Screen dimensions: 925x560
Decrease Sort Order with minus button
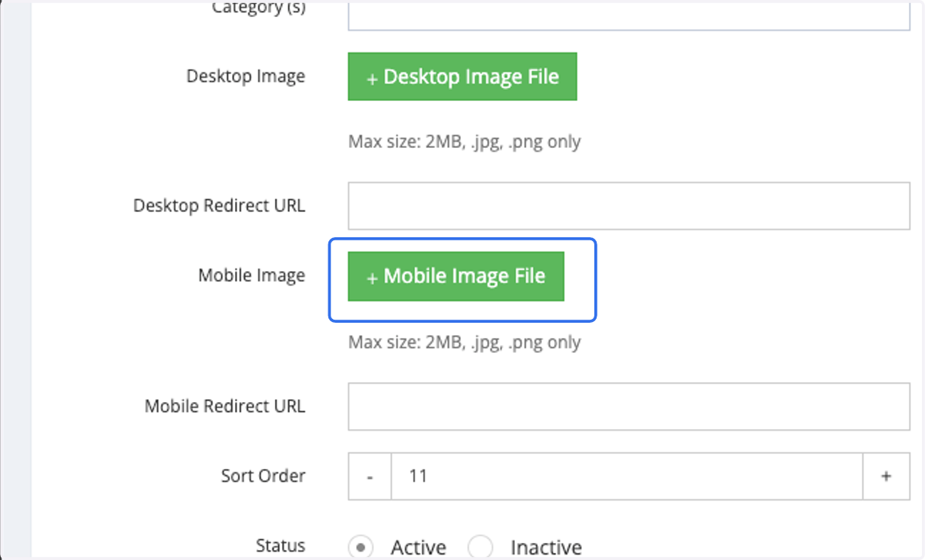tap(370, 476)
